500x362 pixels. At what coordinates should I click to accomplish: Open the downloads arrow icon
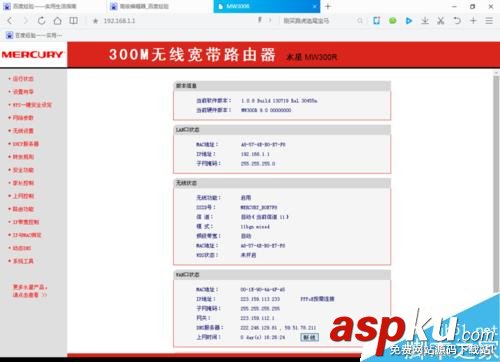425,21
